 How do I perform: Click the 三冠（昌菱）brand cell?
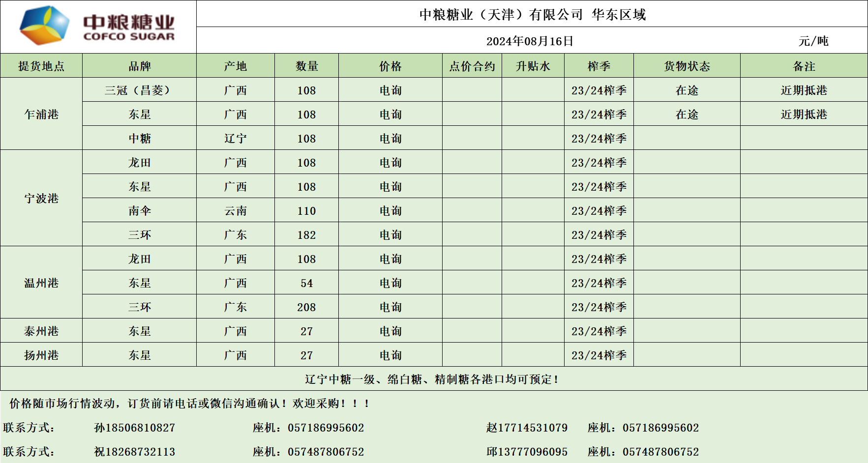139,90
